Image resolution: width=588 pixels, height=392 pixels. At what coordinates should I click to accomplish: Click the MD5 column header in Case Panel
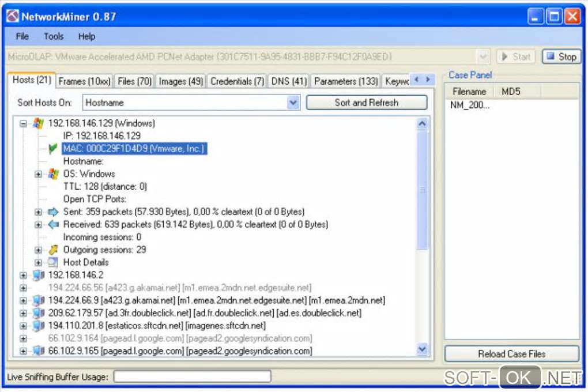coord(517,92)
